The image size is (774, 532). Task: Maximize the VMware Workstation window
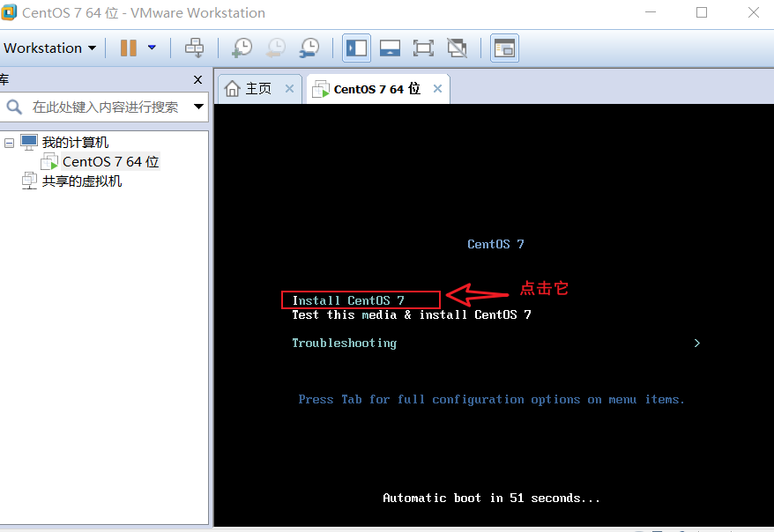(x=702, y=12)
